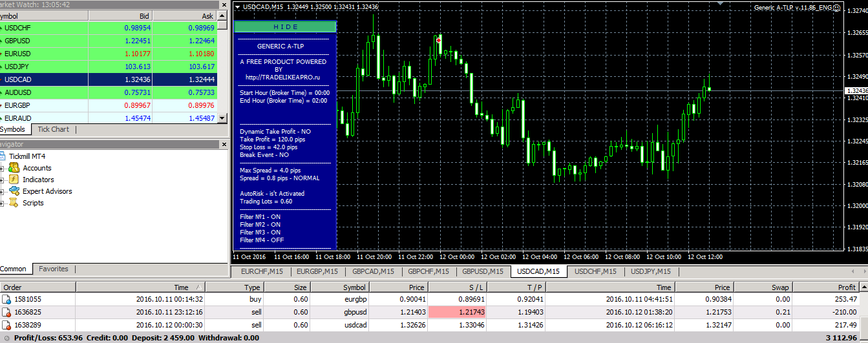
Task: Select the Common tab in Navigator
Action: point(13,269)
